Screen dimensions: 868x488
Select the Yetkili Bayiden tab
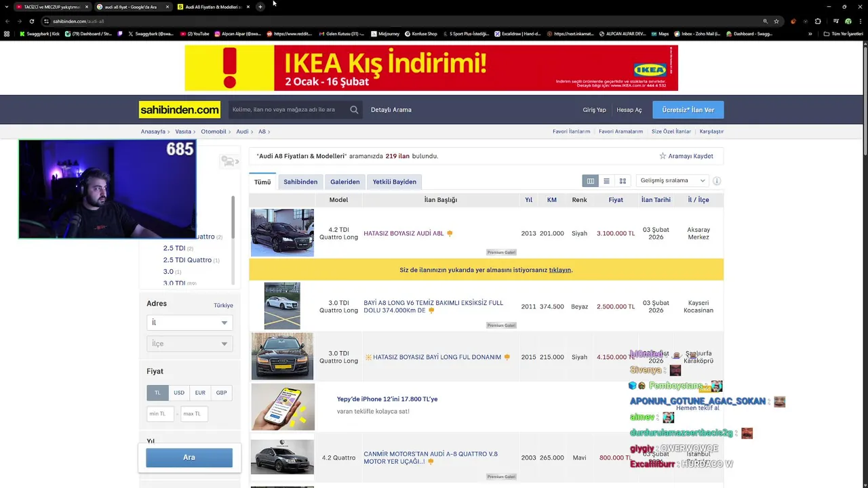(395, 182)
